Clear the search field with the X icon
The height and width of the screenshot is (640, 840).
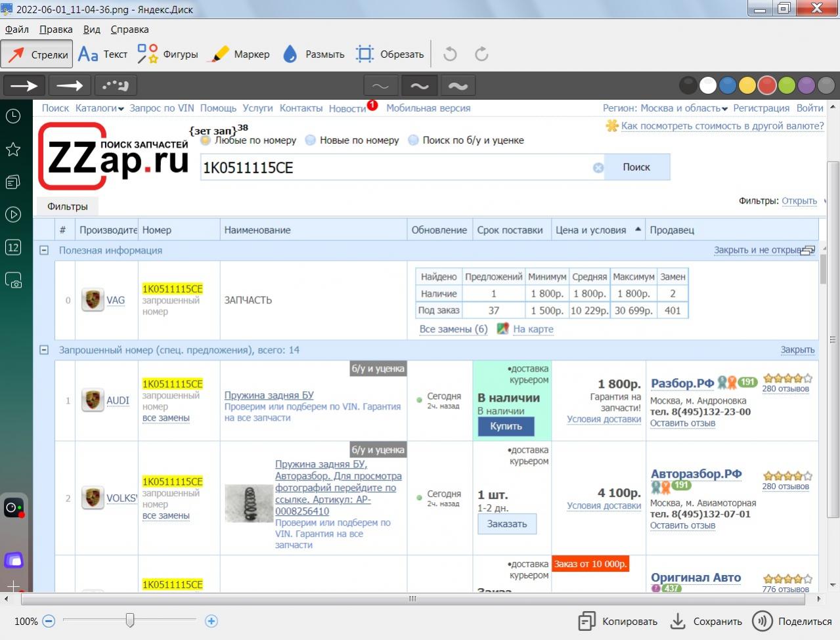tap(598, 167)
